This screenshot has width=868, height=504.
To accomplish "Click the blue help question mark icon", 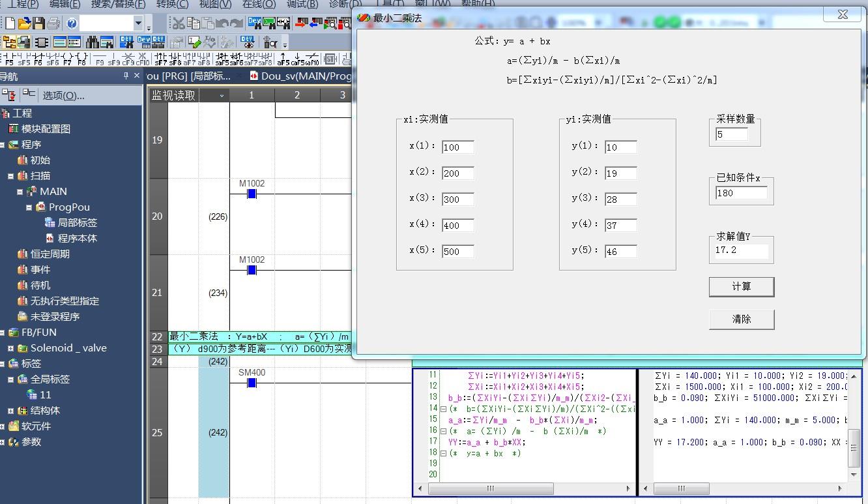I will [x=72, y=24].
